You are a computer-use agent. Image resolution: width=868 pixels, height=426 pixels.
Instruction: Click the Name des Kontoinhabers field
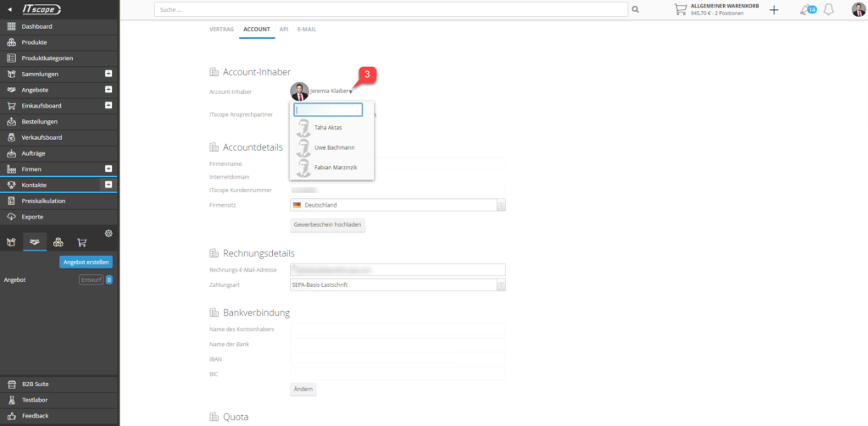(x=398, y=329)
